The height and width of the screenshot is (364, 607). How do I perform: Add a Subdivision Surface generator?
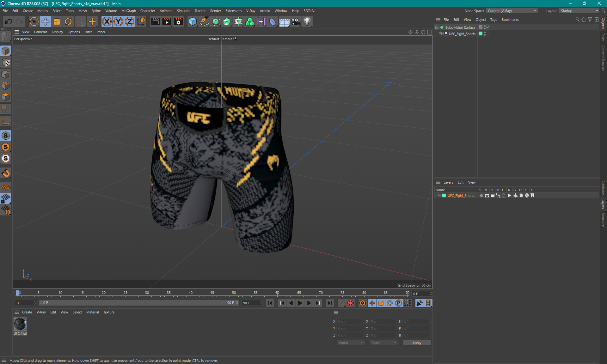pos(216,21)
